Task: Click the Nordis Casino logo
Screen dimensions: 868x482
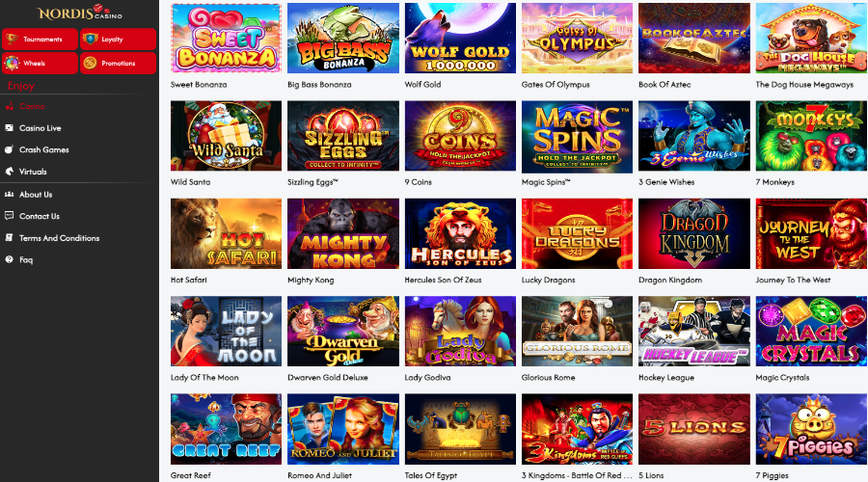Action: pyautogui.click(x=79, y=13)
